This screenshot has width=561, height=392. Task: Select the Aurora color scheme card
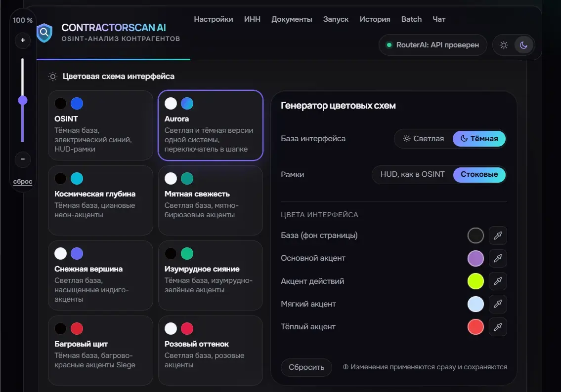point(211,125)
